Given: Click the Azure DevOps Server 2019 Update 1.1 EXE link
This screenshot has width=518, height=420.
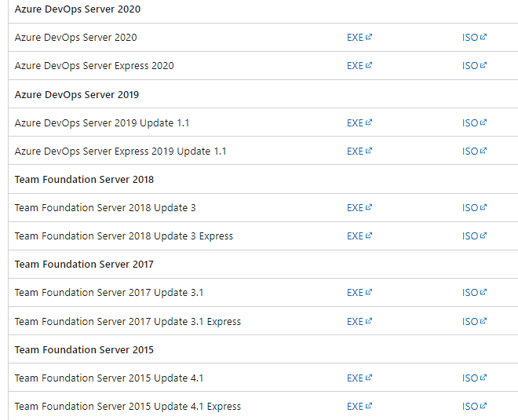Looking at the screenshot, I should 359,123.
